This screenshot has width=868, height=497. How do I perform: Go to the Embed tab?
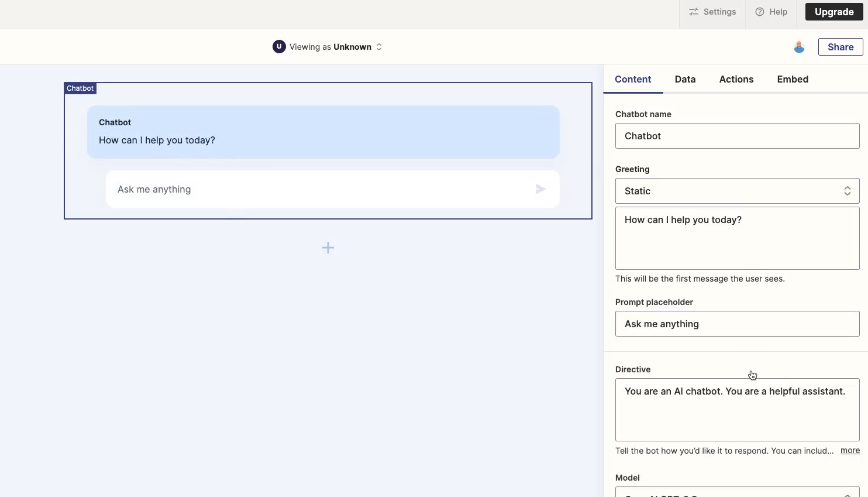[x=793, y=79]
